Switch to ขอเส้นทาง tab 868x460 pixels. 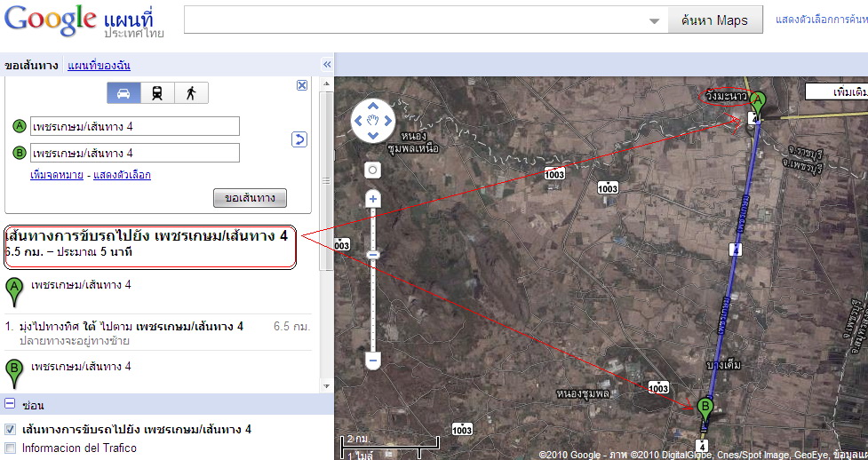click(x=33, y=65)
